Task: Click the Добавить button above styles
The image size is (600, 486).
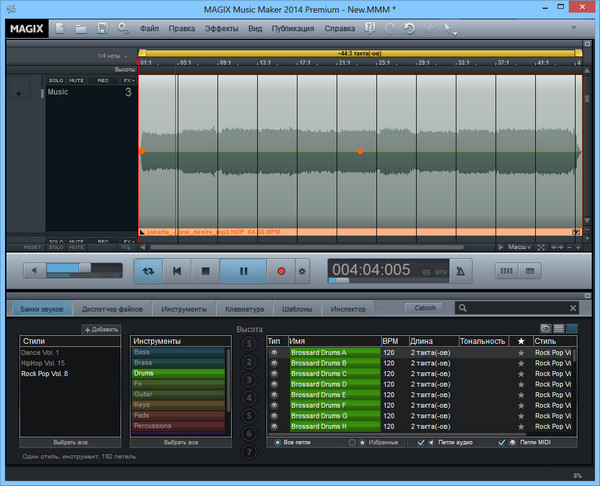Action: (x=100, y=329)
